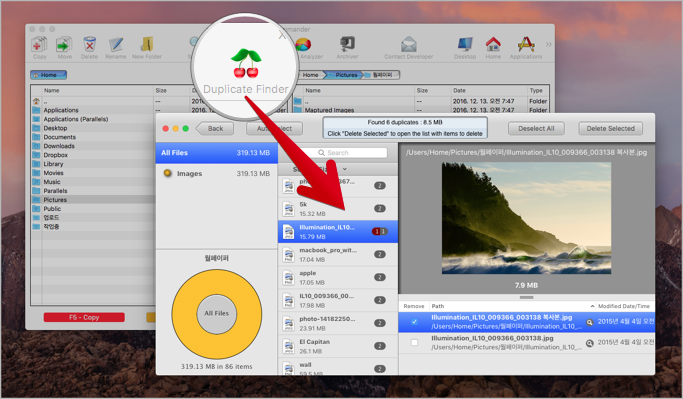
Task: Click the New Folder icon in Commander toolbar
Action: coord(147,44)
